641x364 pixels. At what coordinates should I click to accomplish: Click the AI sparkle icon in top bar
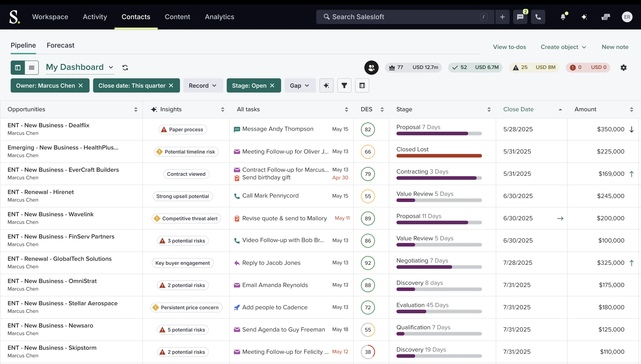tap(584, 17)
